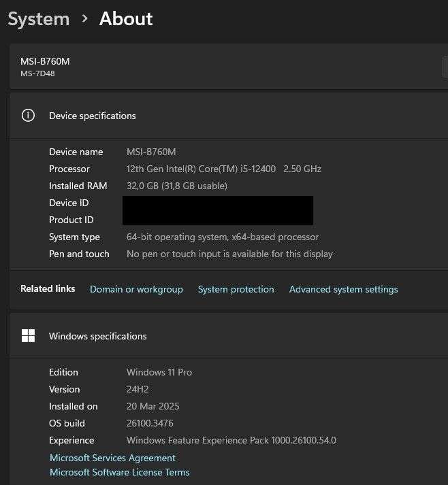Select Device name value MSI-B760M
This screenshot has height=485, width=448.
click(151, 152)
